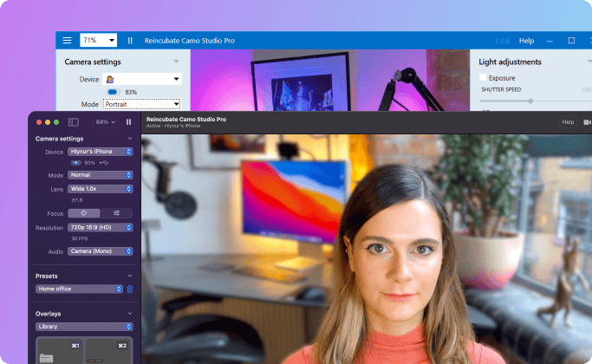
Task: Open the Resolution dropdown 720p 16:9 (HD)
Action: [x=100, y=227]
